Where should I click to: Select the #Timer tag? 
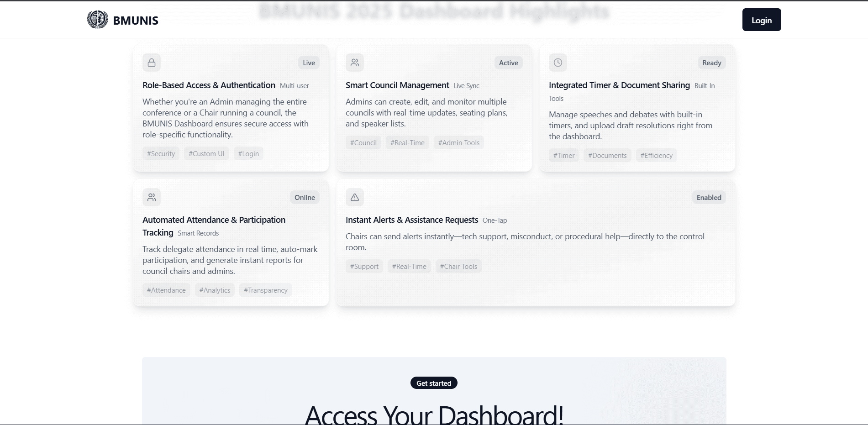(x=564, y=155)
